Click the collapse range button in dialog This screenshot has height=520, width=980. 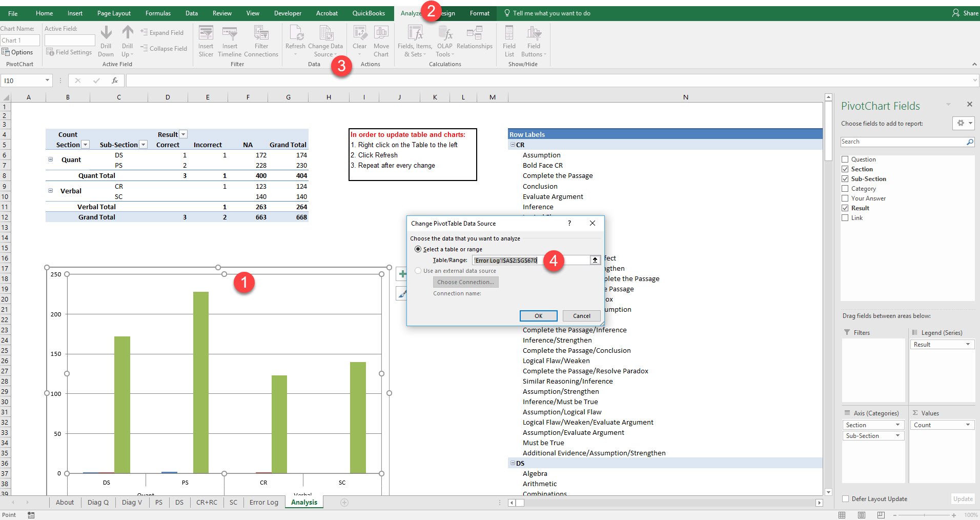595,260
